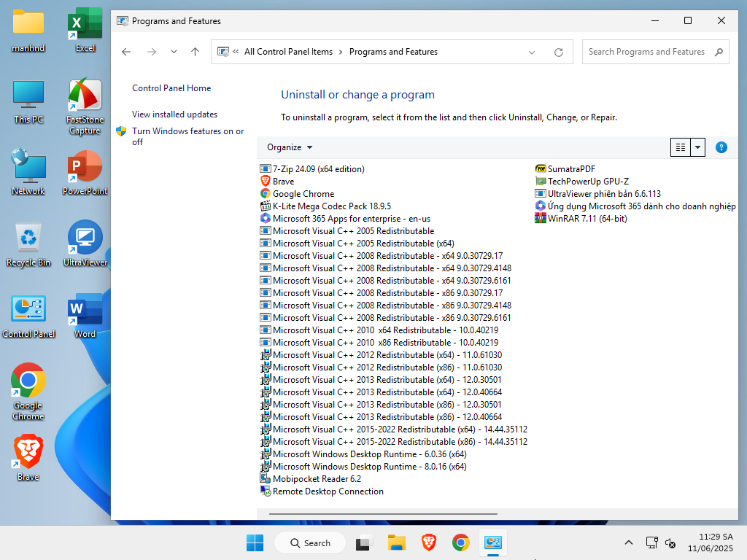Click the refresh icon in address bar
The width and height of the screenshot is (747, 560).
coord(559,52)
